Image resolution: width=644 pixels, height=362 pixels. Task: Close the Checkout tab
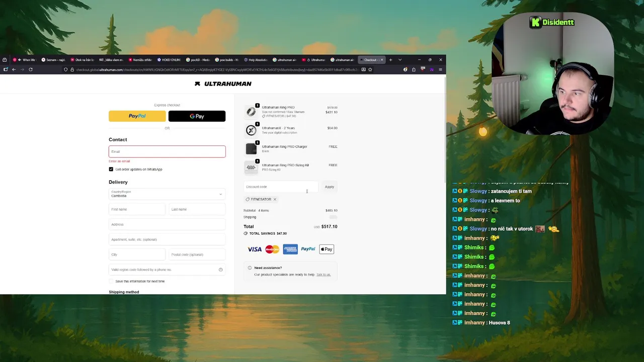(x=382, y=60)
